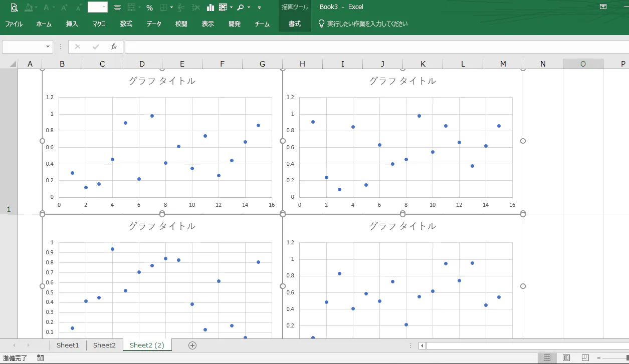Screen dimensions: 629x364
Task: Switch to Normal view in status bar
Action: (547, 358)
